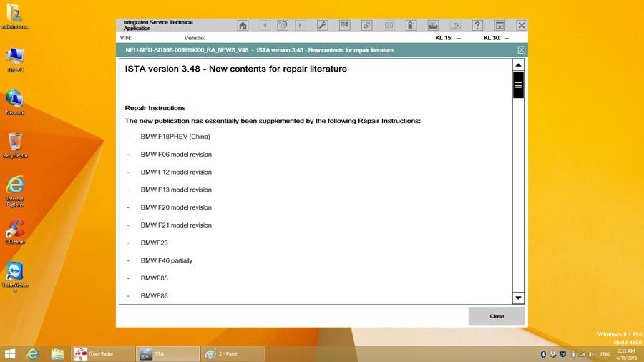
Task: Open the Administrator folder on desktop
Action: [x=15, y=16]
